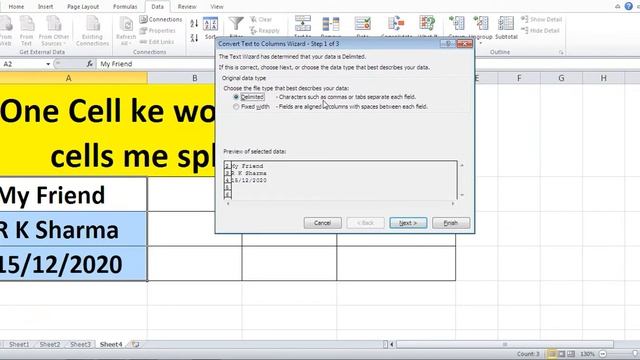Image resolution: width=640 pixels, height=360 pixels.
Task: Click Cancel in the wizard
Action: tap(322, 223)
